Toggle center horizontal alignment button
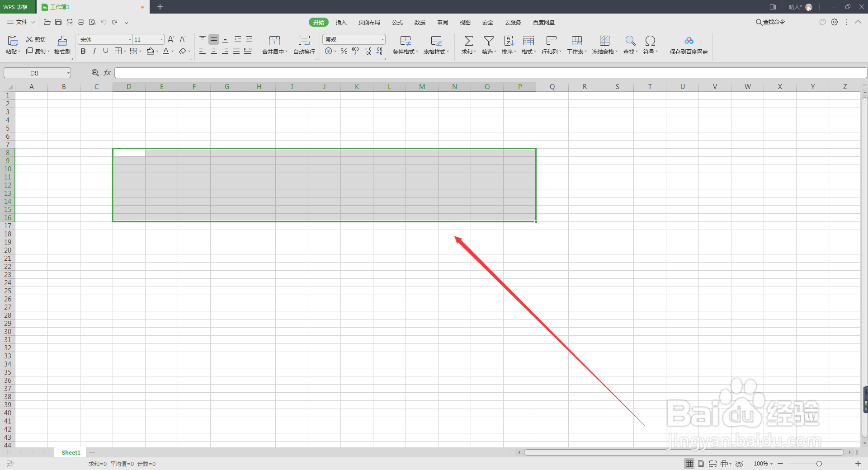The width and height of the screenshot is (868, 470). point(214,51)
